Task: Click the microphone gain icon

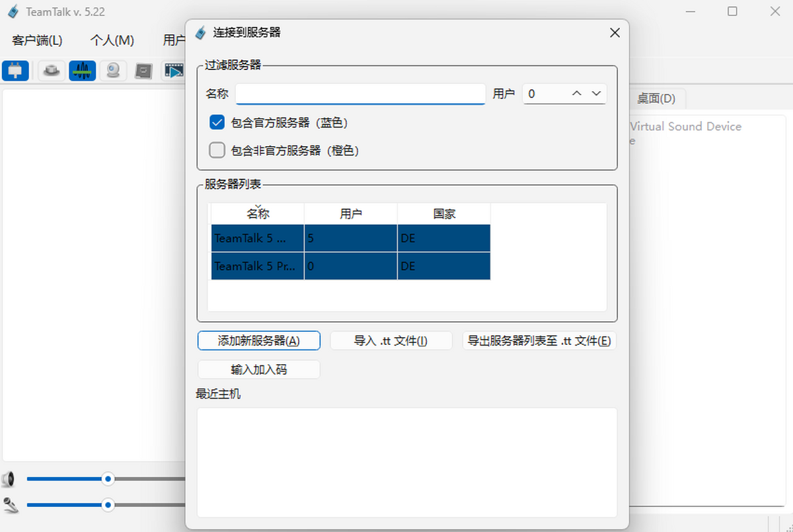Action: coord(9,505)
